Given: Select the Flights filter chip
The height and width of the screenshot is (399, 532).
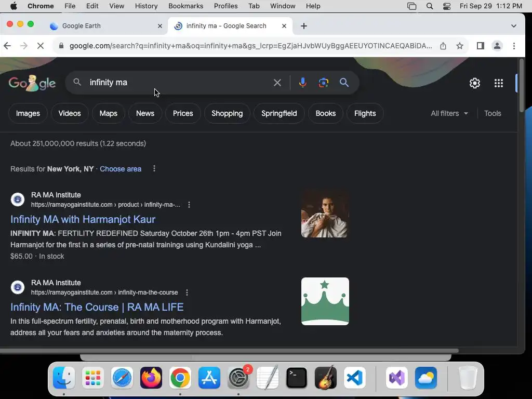Looking at the screenshot, I should tap(365, 113).
